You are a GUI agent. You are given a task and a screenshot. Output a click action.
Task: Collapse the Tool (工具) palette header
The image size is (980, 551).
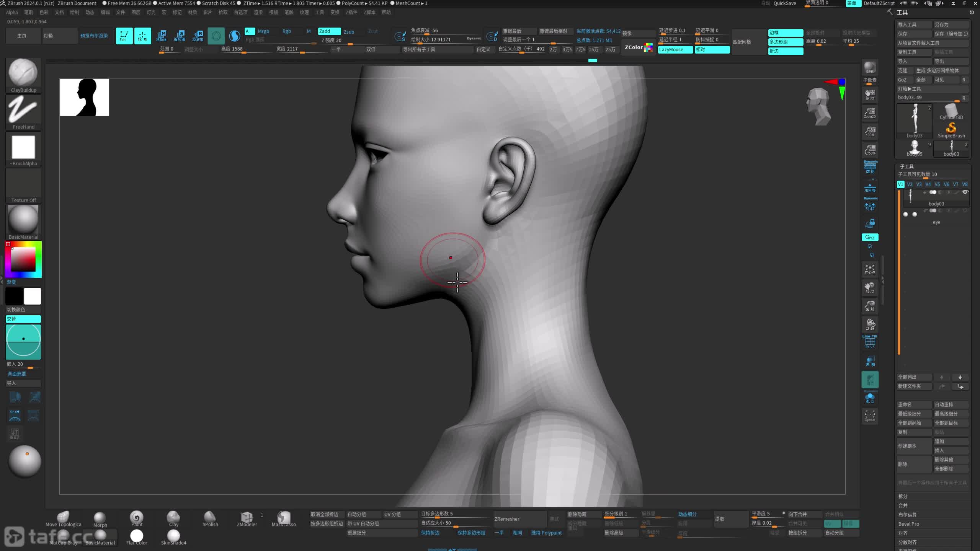click(x=902, y=12)
